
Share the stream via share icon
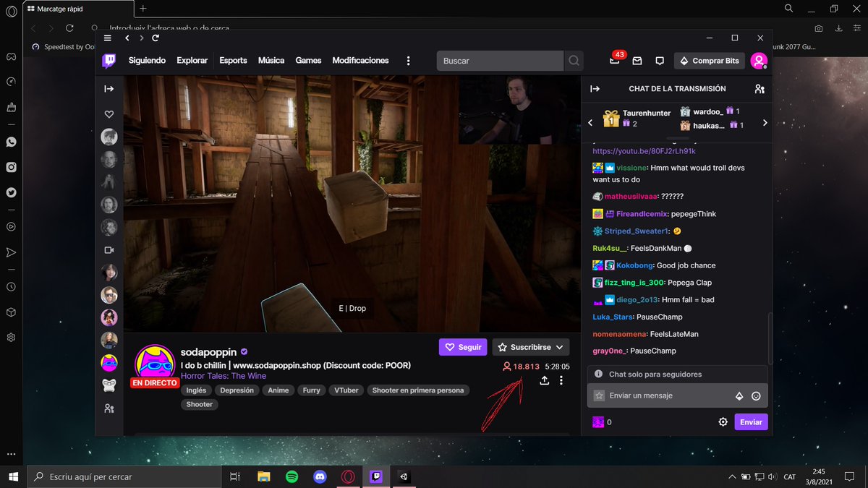click(x=544, y=380)
